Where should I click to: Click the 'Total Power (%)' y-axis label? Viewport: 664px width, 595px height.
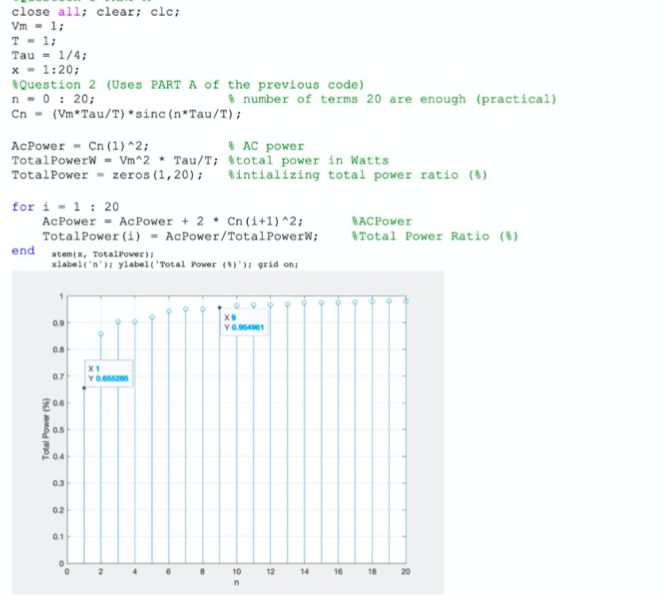(x=46, y=429)
